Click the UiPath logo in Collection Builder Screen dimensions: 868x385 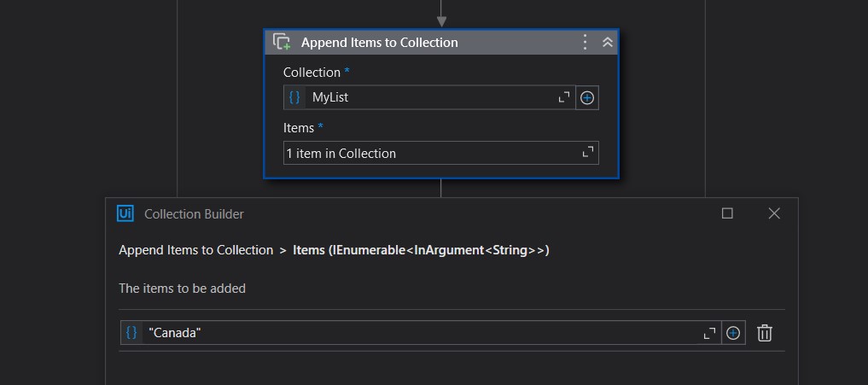[125, 213]
